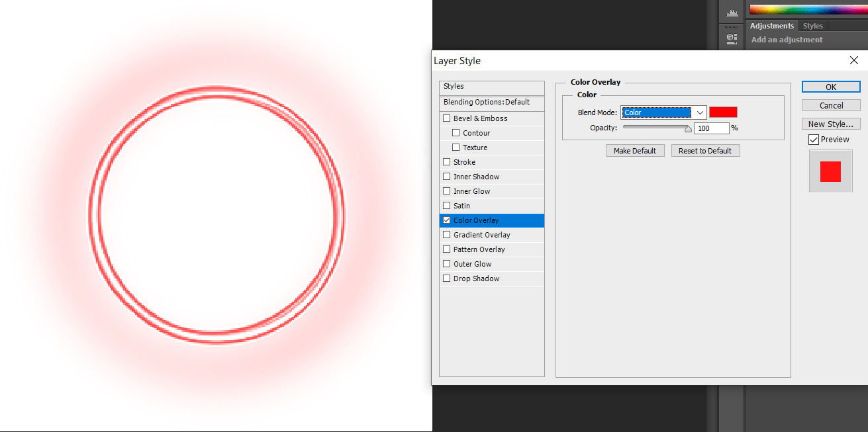This screenshot has width=868, height=432.
Task: Click the Opacity value field
Action: click(712, 128)
